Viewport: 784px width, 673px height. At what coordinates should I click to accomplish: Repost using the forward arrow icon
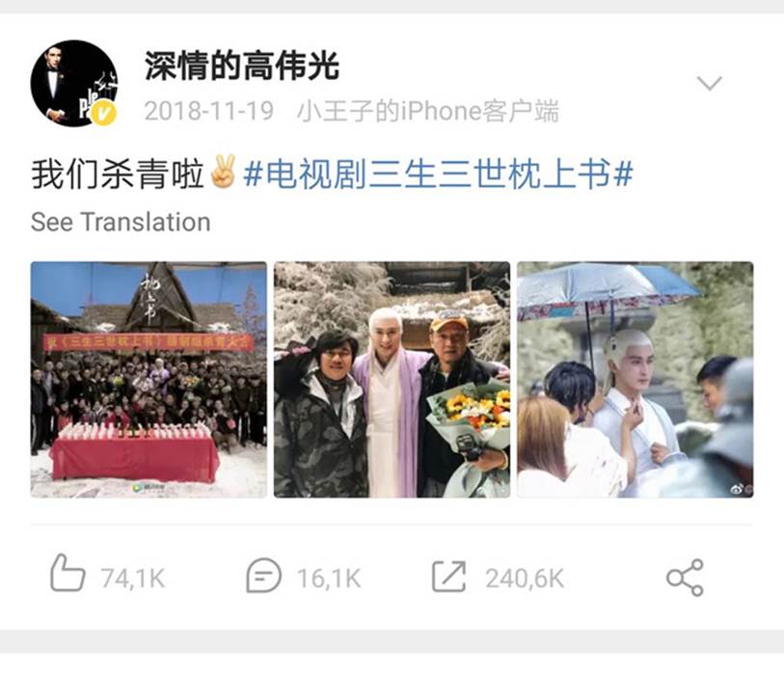(x=449, y=576)
